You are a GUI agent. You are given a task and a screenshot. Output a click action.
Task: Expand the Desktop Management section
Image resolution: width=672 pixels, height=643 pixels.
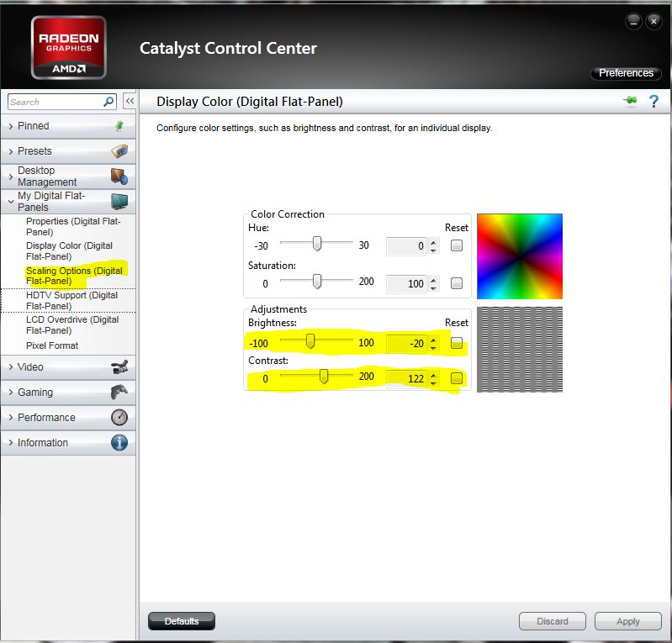tap(11, 177)
